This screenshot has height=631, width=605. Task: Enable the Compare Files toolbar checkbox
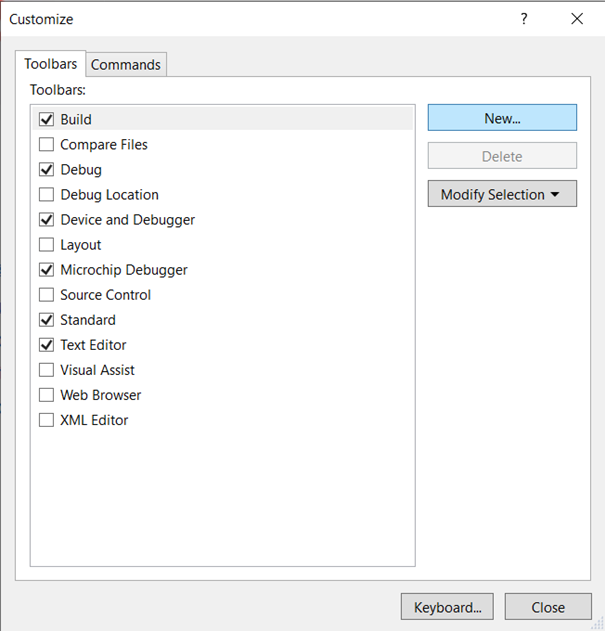point(46,145)
